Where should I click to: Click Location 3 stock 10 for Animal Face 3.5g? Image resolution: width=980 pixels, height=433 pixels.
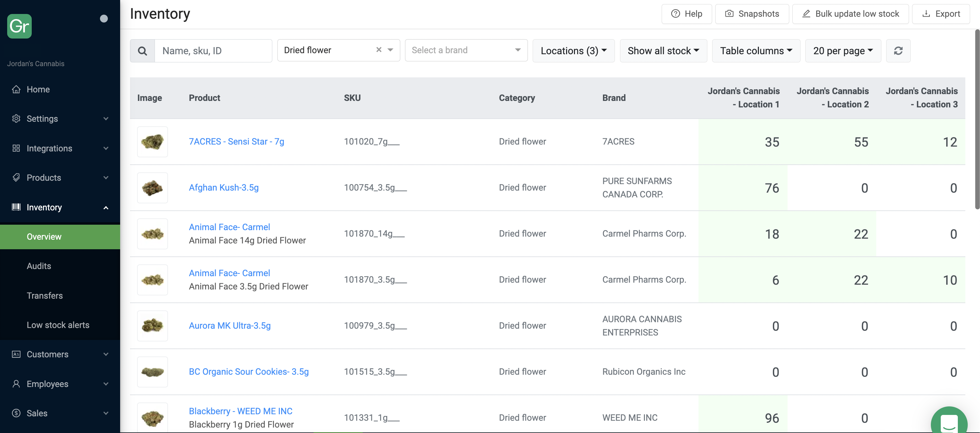(950, 280)
